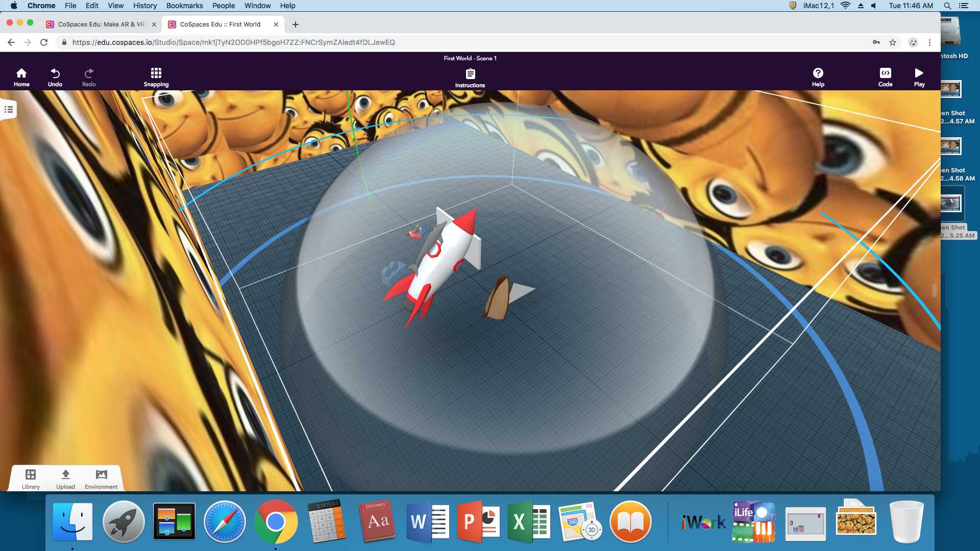This screenshot has height=551, width=980.
Task: Reload the page
Action: click(44, 42)
